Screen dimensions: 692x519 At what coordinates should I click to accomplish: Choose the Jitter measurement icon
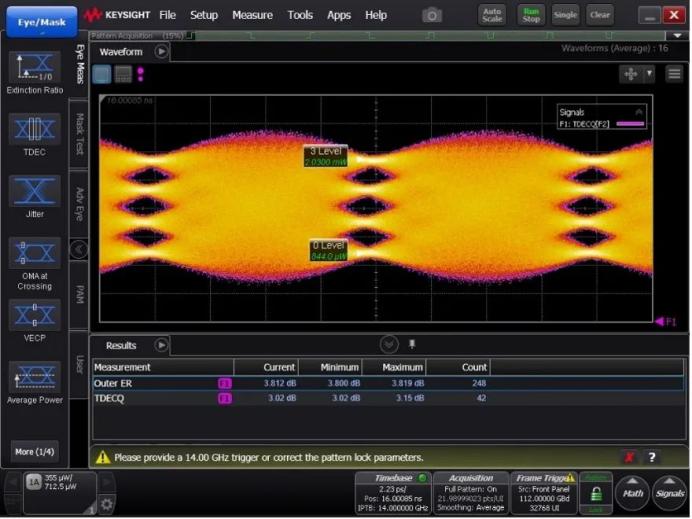coord(35,193)
